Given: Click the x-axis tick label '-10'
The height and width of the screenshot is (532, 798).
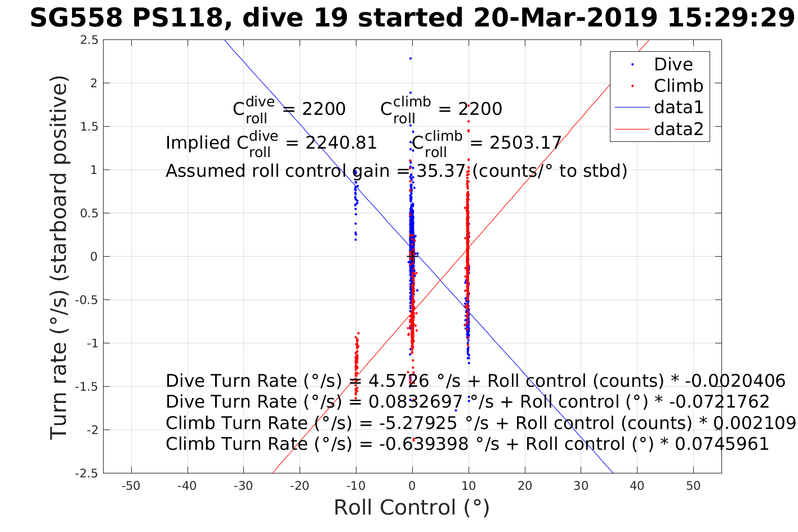Looking at the screenshot, I should pos(356,486).
